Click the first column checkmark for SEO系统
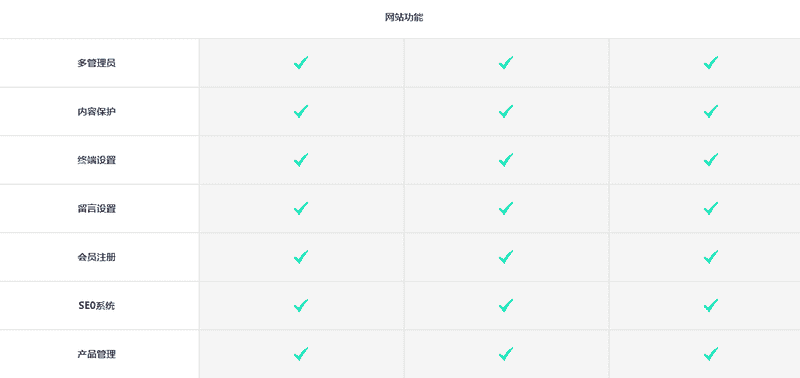The width and height of the screenshot is (800, 378). (x=301, y=306)
